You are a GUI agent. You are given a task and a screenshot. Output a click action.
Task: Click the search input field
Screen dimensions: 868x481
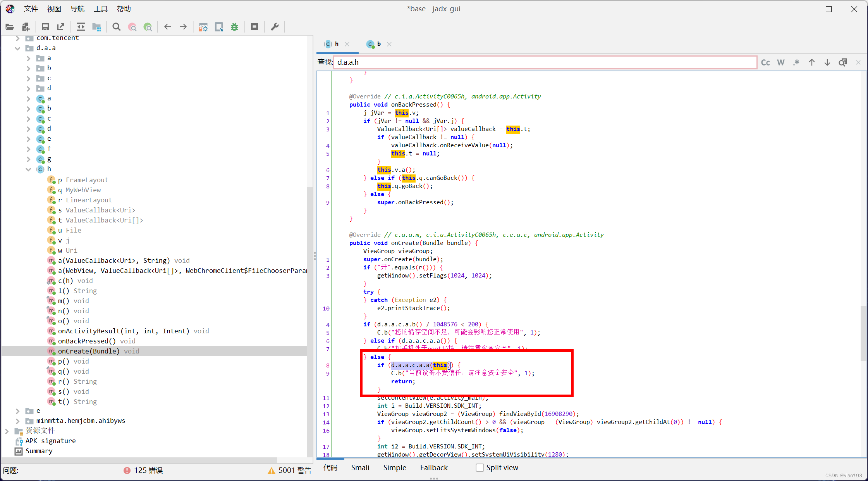[544, 62]
